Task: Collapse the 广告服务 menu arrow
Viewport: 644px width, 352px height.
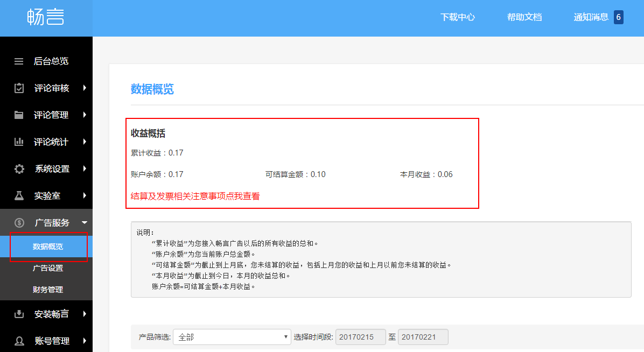Action: [x=85, y=223]
